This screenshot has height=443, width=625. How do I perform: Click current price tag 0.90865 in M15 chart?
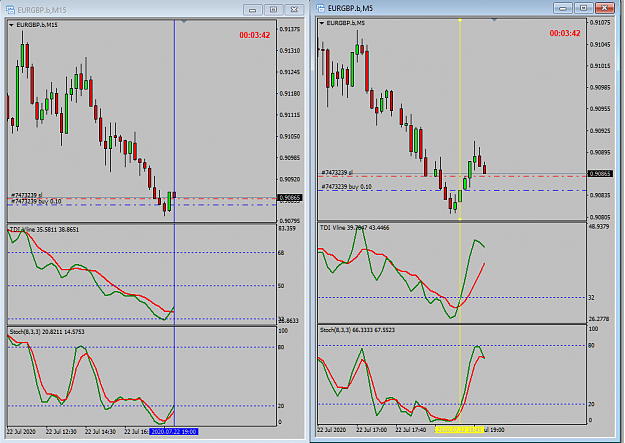pos(290,198)
